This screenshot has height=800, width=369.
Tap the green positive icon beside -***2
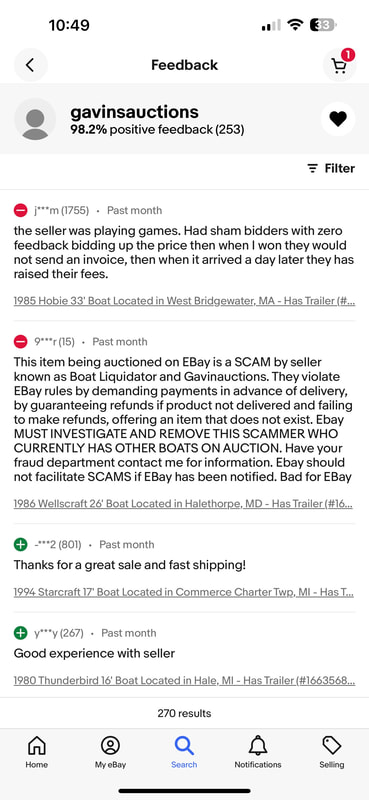(x=20, y=544)
